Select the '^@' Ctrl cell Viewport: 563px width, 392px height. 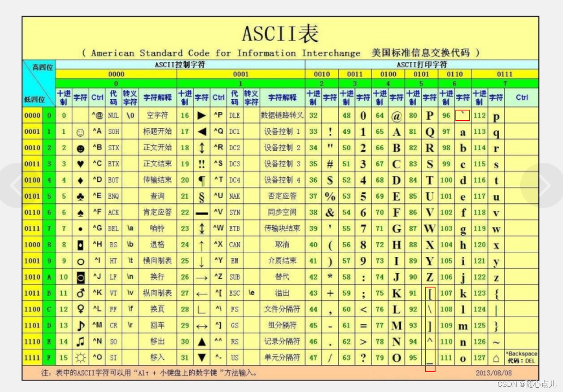(x=98, y=116)
